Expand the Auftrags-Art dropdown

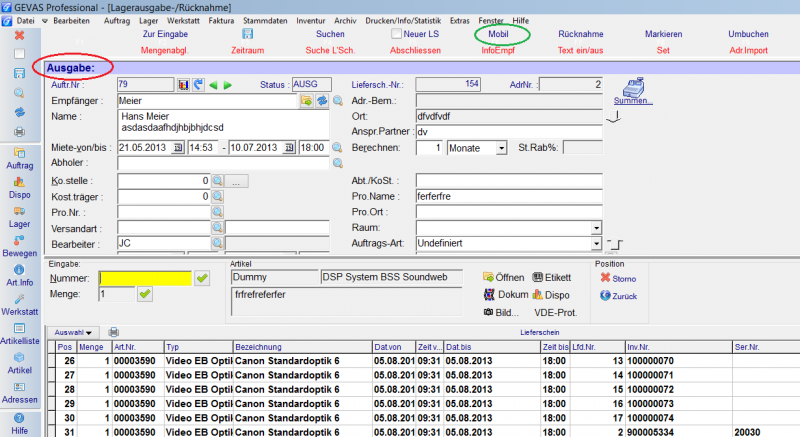[x=596, y=244]
